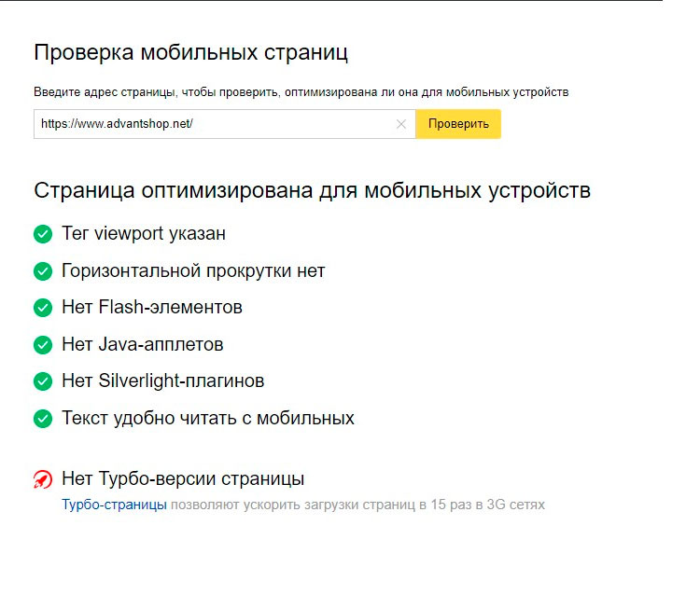Select the Нет Java-апплетов result text
700x595 pixels.
pos(143,345)
